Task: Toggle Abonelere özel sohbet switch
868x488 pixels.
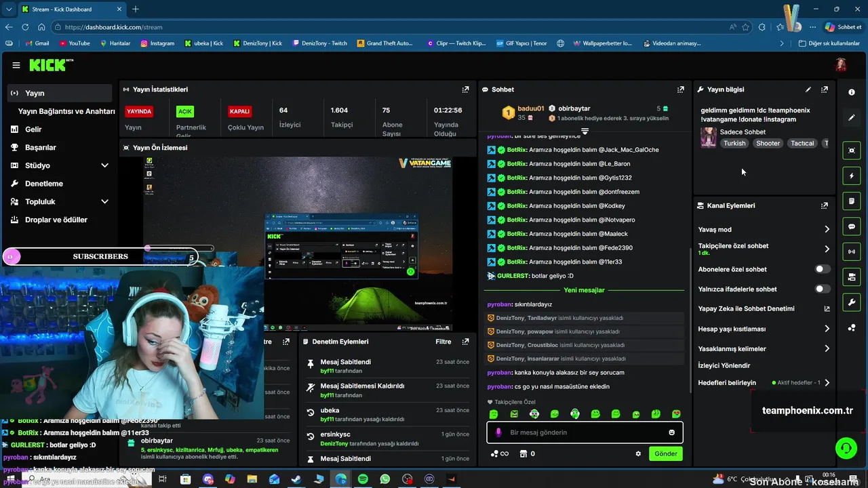Action: coord(822,269)
